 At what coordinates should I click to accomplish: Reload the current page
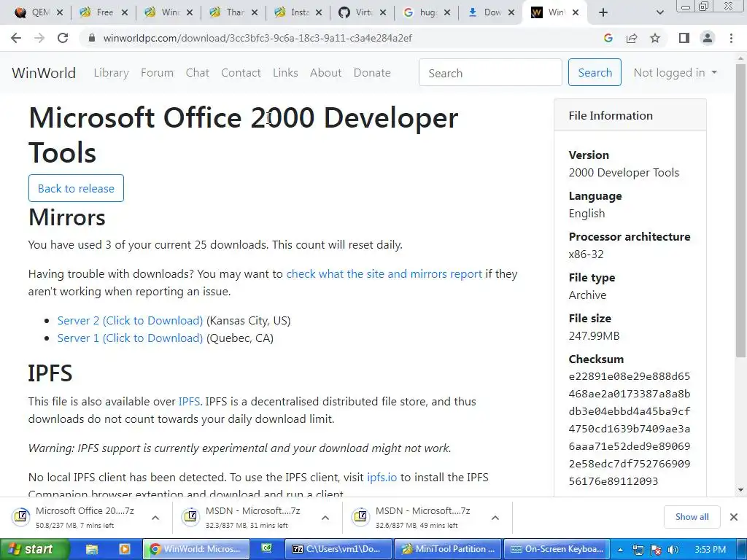point(63,38)
